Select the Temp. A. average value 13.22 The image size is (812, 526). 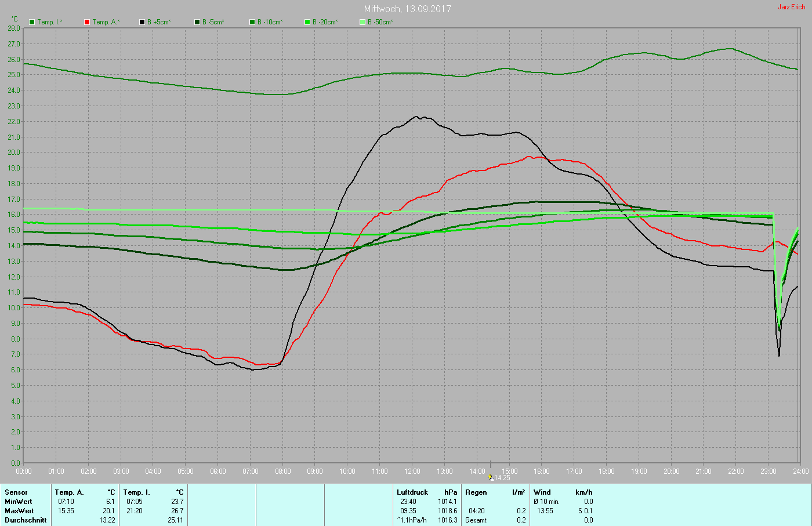pos(107,520)
